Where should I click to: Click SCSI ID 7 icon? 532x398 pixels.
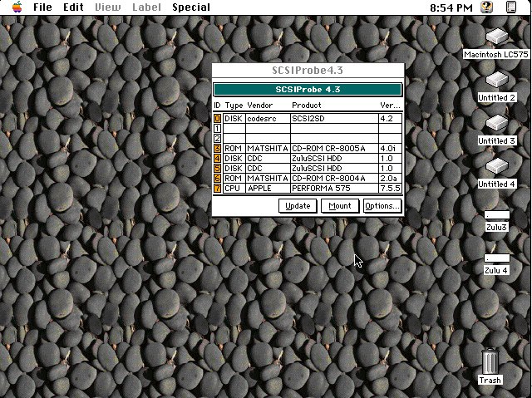217,188
